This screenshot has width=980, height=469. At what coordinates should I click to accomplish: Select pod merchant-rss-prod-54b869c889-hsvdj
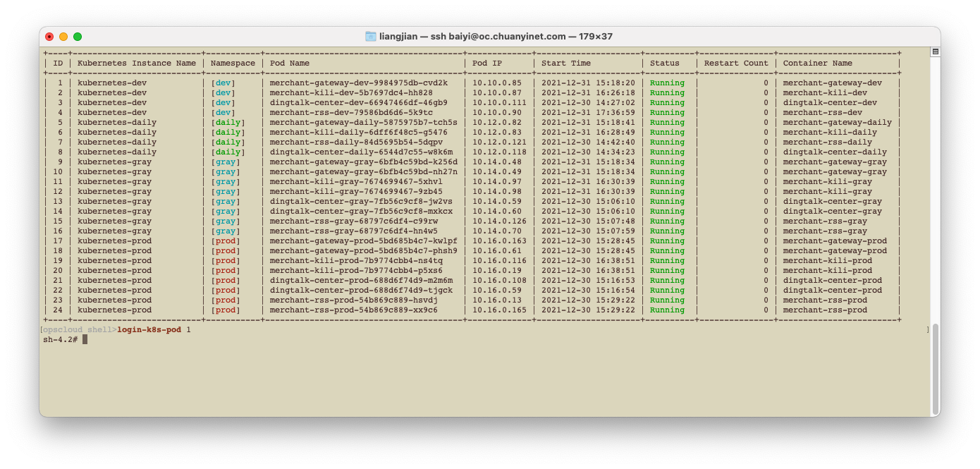[x=354, y=300]
